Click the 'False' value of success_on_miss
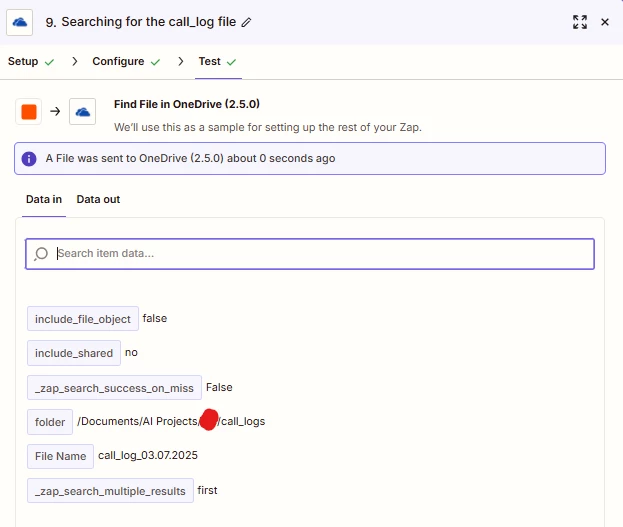Image resolution: width=623 pixels, height=527 pixels. point(219,387)
